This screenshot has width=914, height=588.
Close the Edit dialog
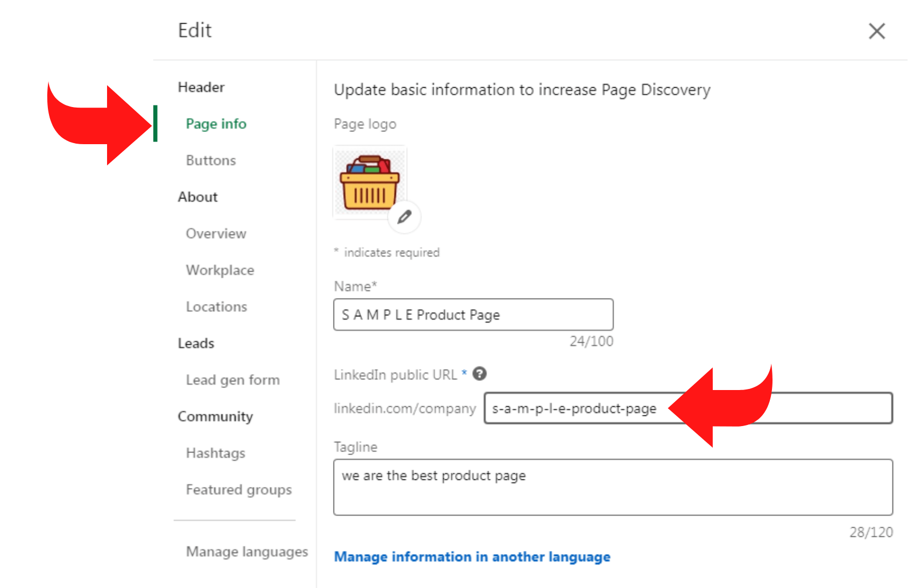point(877,31)
